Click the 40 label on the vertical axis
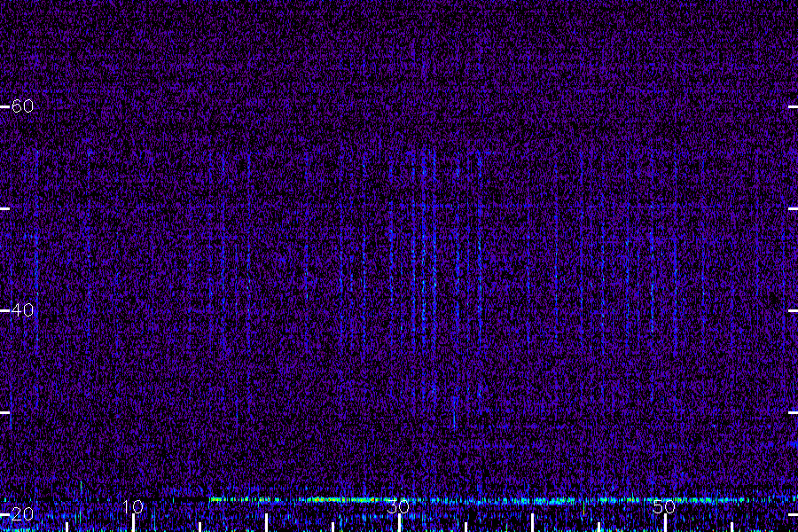 click(x=22, y=310)
